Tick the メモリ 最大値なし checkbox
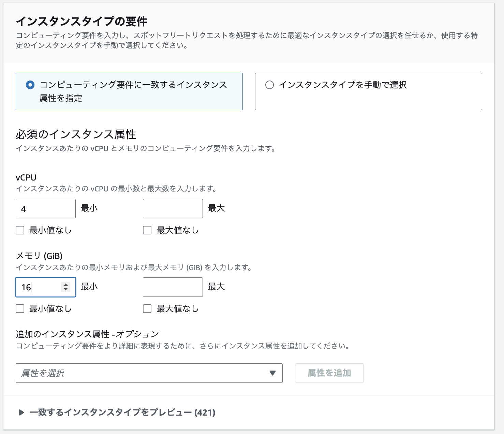The image size is (504, 434). (147, 309)
